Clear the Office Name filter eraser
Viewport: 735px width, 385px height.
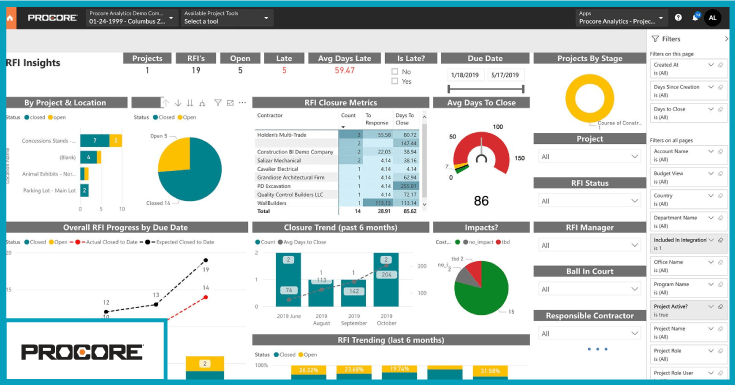click(x=720, y=262)
